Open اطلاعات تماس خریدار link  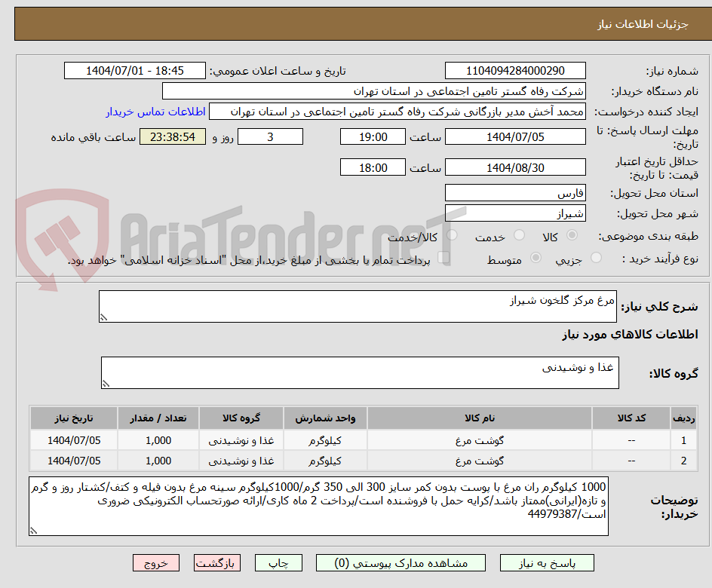[x=155, y=112]
